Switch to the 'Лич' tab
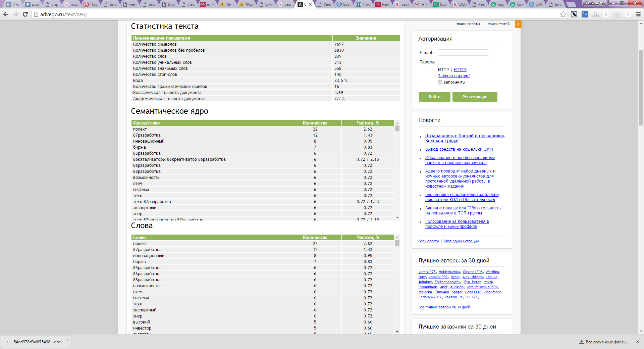Viewport: 644px width, 349px height. tap(227, 4)
